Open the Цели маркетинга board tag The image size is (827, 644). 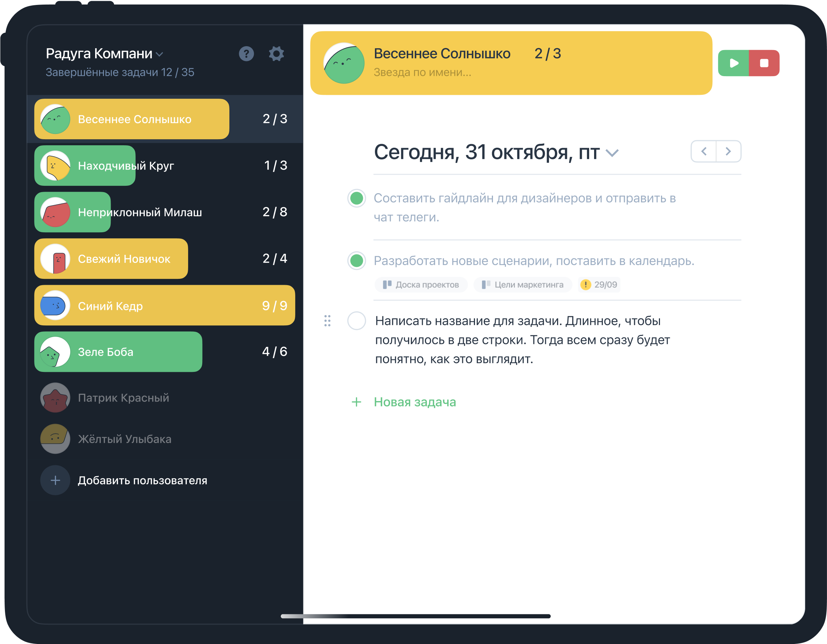(x=523, y=284)
